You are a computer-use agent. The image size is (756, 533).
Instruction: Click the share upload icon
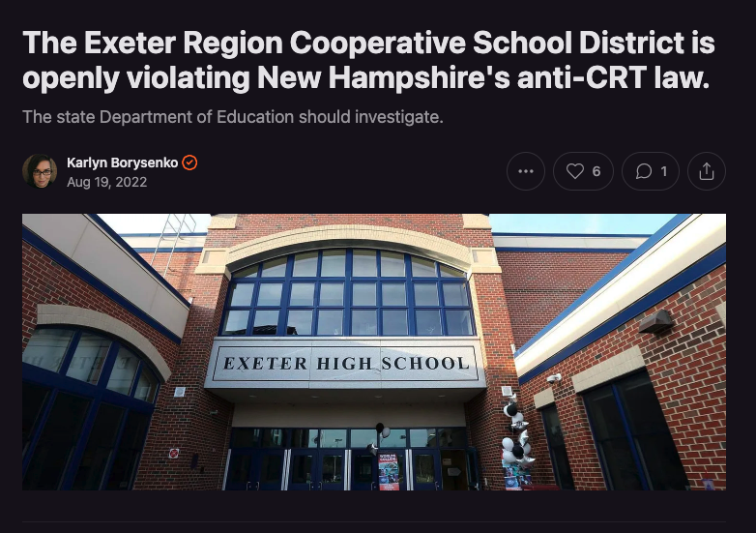point(707,171)
